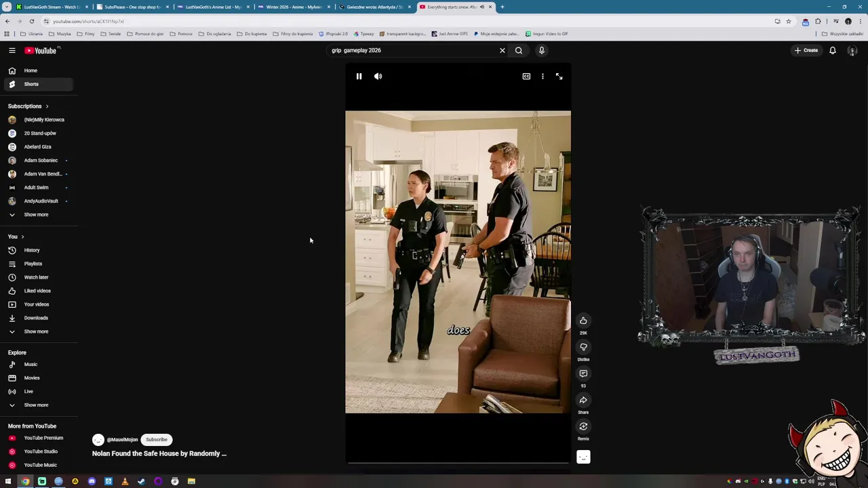
Task: Open the Create menu
Action: click(806, 50)
